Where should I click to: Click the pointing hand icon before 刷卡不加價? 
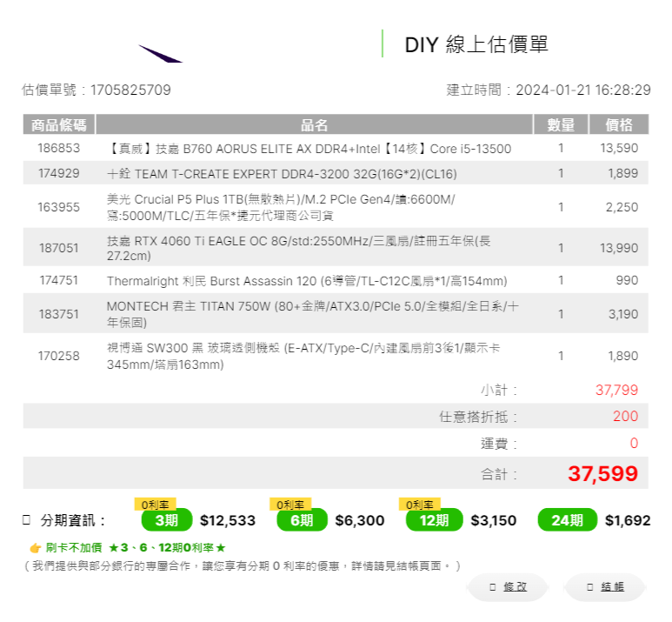(35, 548)
